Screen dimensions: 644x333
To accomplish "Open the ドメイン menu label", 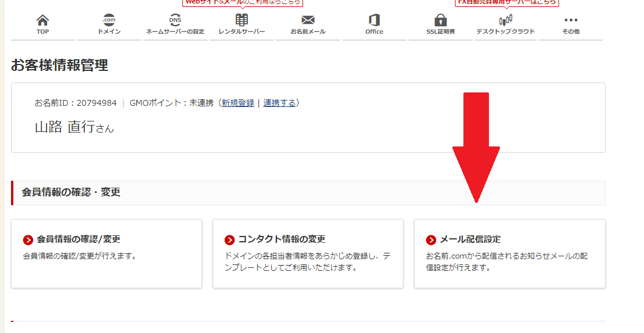I will click(x=109, y=31).
